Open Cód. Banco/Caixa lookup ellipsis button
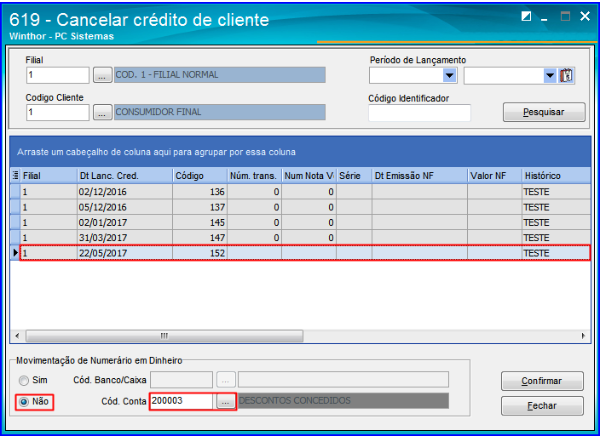 point(225,380)
